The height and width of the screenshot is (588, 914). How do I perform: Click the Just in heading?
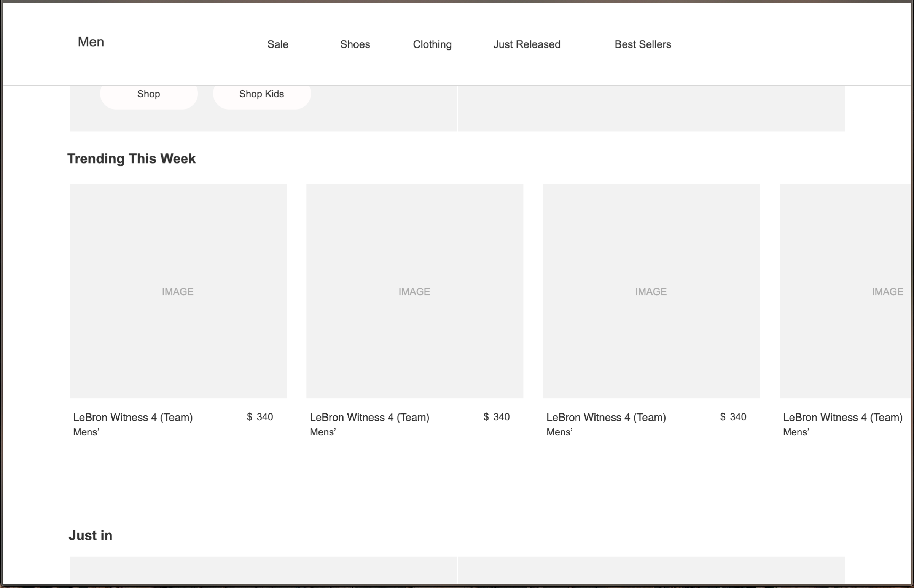(91, 535)
